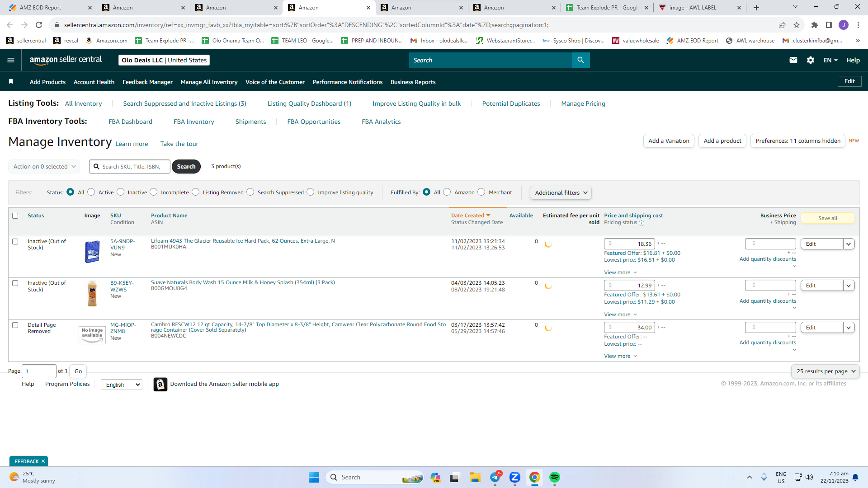Screen dimensions: 868x488
Task: Toggle the select-all checkbox in table header
Action: [15, 216]
